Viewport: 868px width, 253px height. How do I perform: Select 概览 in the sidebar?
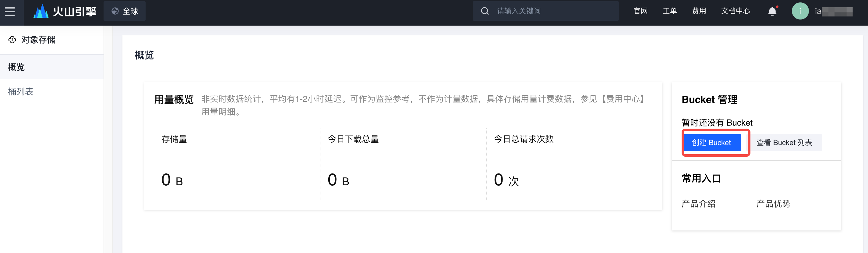click(x=52, y=67)
